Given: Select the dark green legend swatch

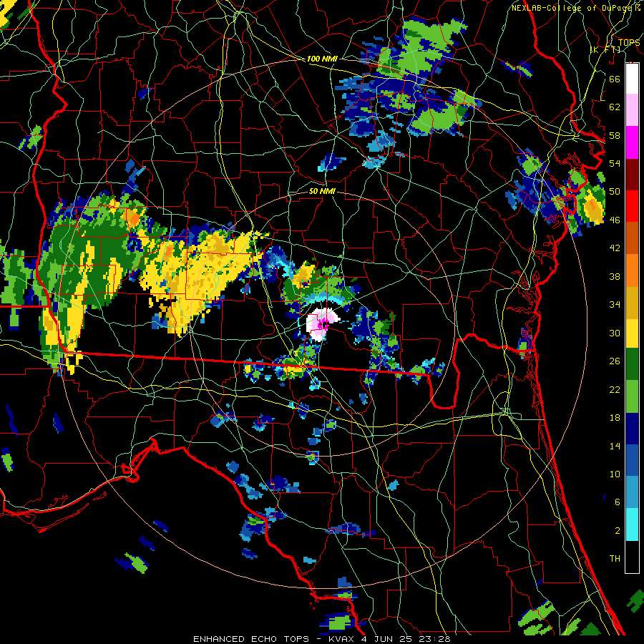Looking at the screenshot, I should 632,364.
